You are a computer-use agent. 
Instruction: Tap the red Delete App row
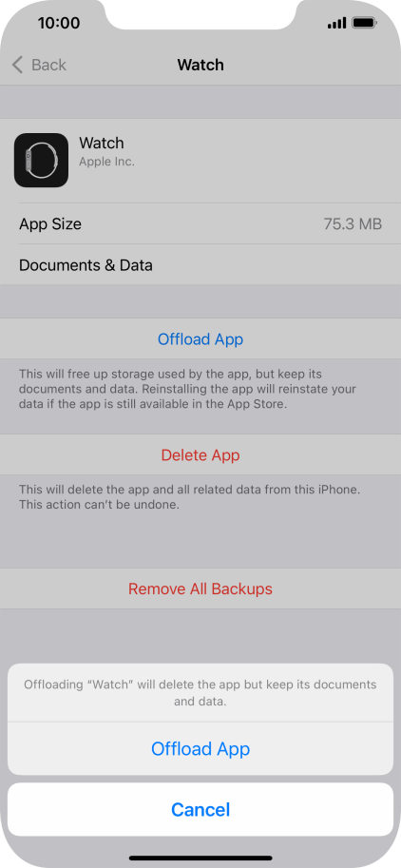click(200, 454)
